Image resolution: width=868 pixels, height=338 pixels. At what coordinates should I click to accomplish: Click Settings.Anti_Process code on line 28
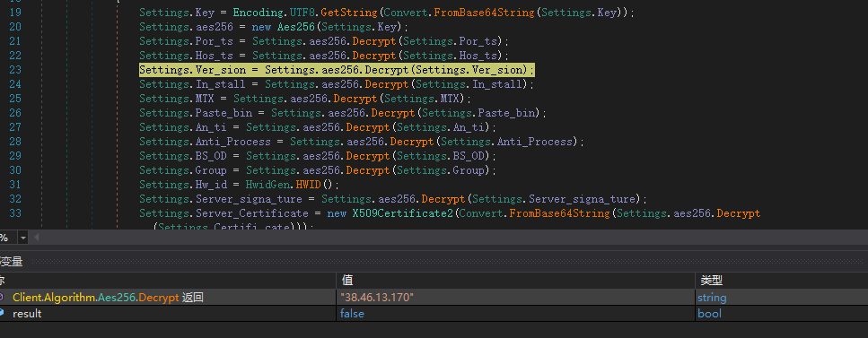click(362, 142)
